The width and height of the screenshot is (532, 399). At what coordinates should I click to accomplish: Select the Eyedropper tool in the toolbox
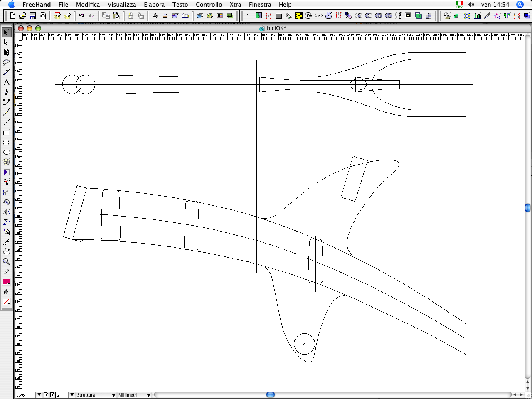(6, 72)
